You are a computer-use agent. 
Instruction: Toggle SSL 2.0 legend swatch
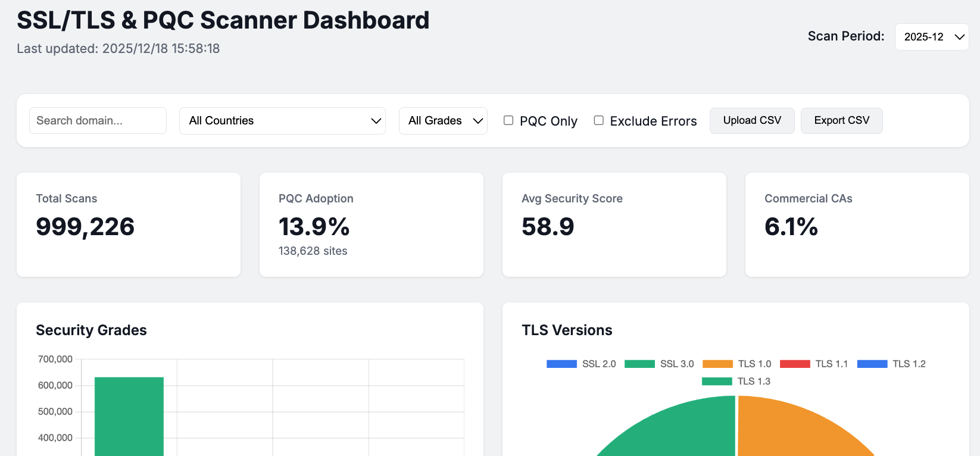tap(561, 364)
